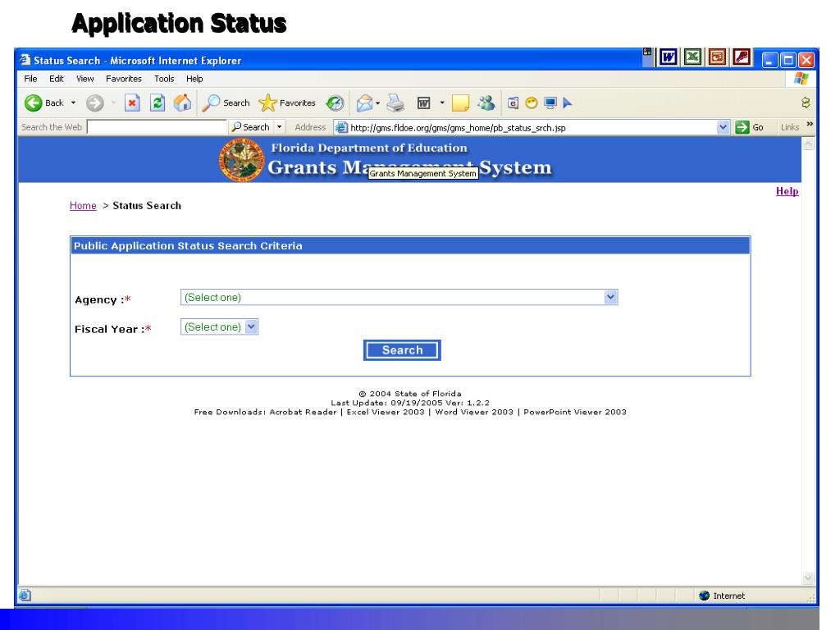Screen dimensions: 840x630
Task: Expand the Agency dropdown list
Action: 609,297
